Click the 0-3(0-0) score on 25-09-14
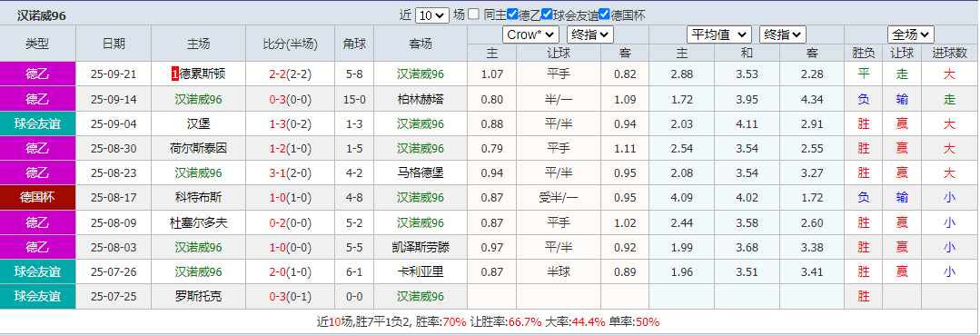The image size is (980, 335). pyautogui.click(x=290, y=99)
